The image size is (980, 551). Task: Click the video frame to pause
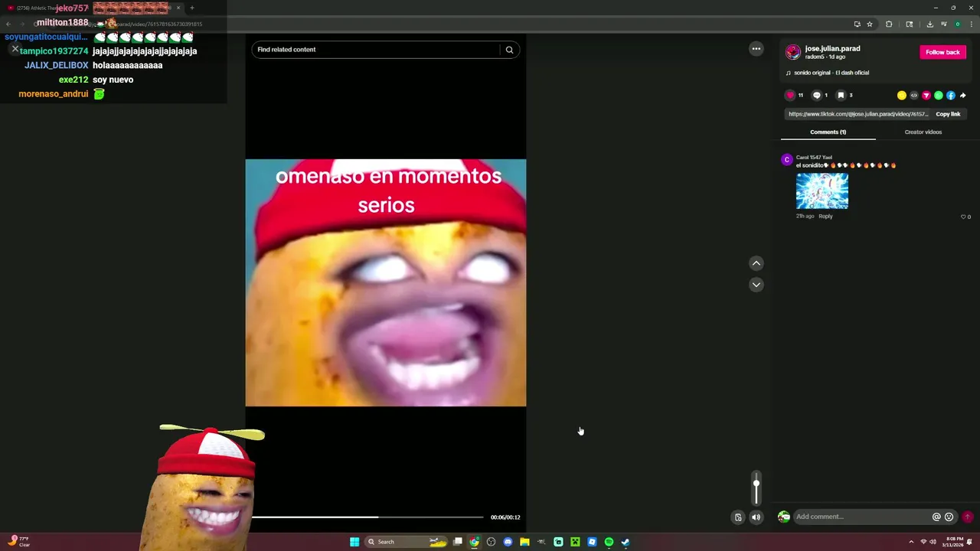tap(386, 282)
